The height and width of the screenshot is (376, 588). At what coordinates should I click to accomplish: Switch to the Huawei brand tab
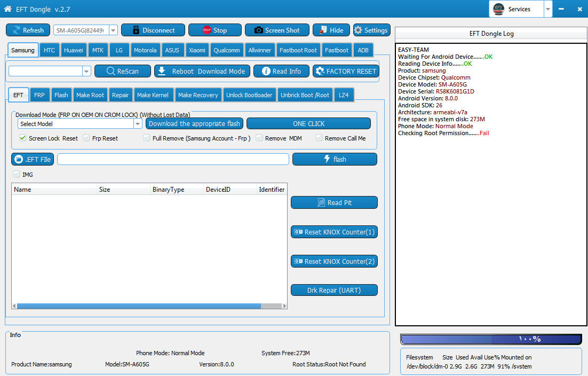click(74, 50)
